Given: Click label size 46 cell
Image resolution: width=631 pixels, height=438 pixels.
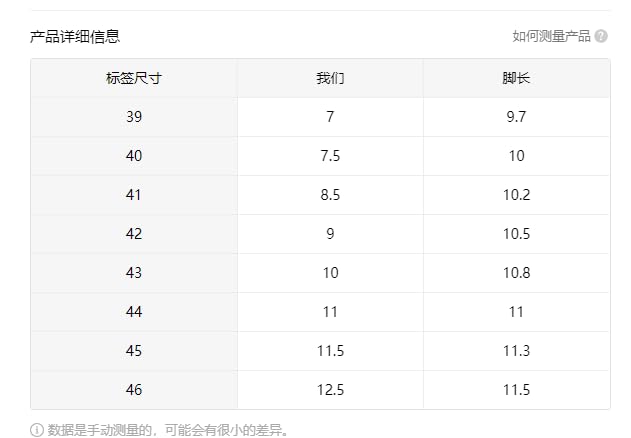Looking at the screenshot, I should click(x=134, y=390).
